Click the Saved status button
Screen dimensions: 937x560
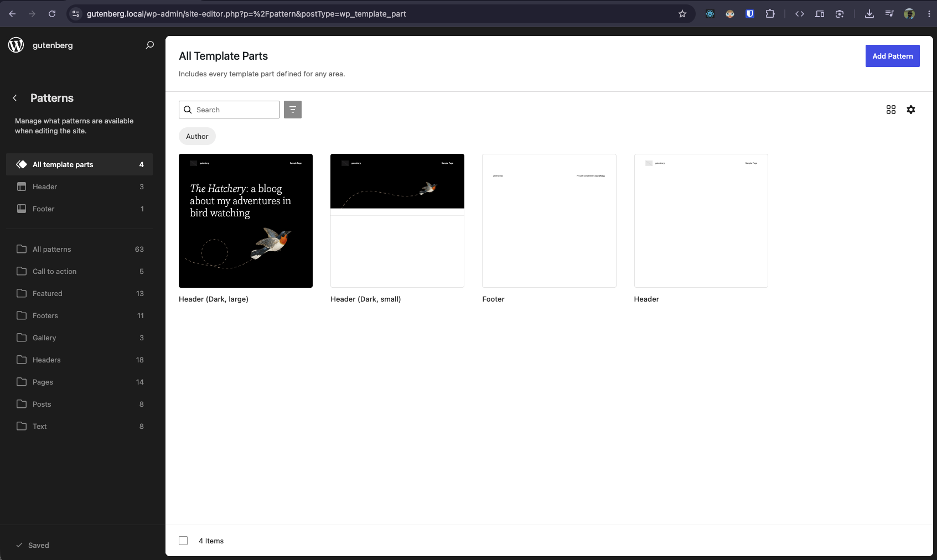click(33, 545)
